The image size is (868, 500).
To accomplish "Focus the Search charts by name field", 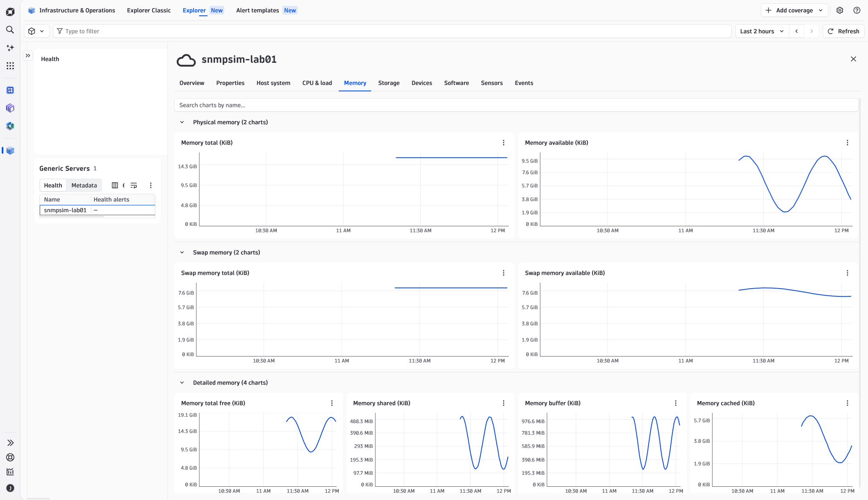I will point(516,105).
